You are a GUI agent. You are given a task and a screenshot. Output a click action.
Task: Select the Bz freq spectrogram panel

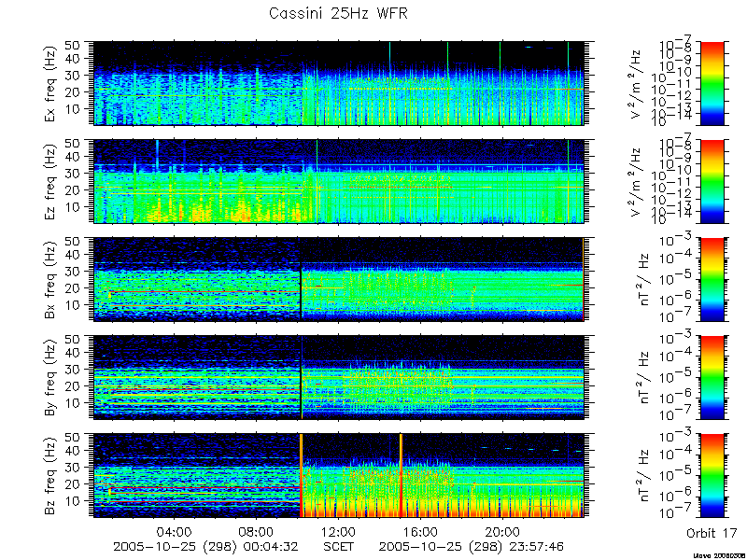339,476
